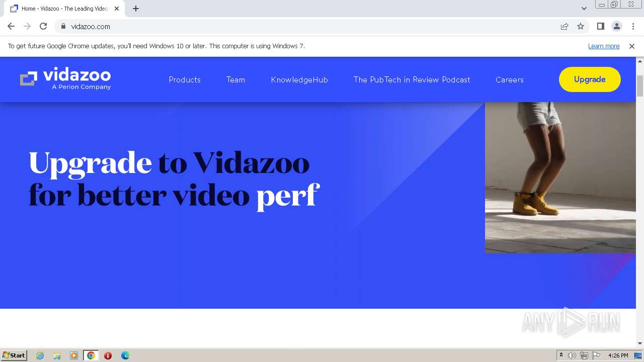Image resolution: width=644 pixels, height=362 pixels.
Task: Launch Internet Explorer from taskbar
Action: 40,355
